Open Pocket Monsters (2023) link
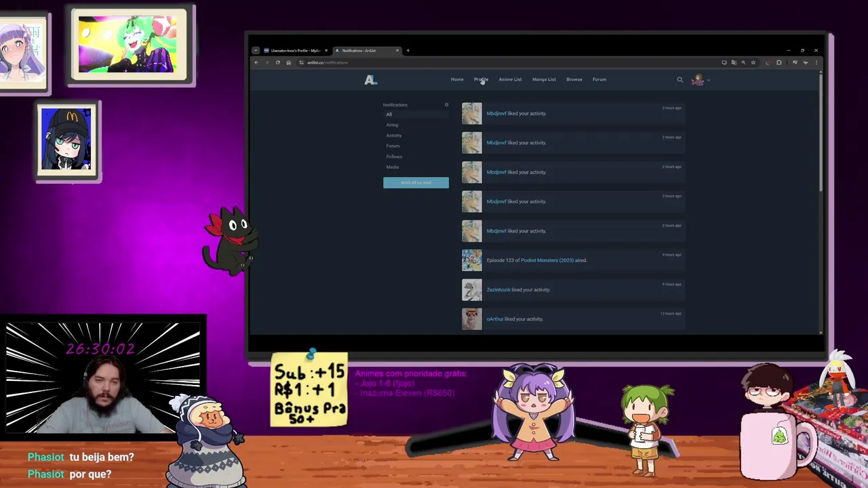868x488 pixels. point(547,260)
